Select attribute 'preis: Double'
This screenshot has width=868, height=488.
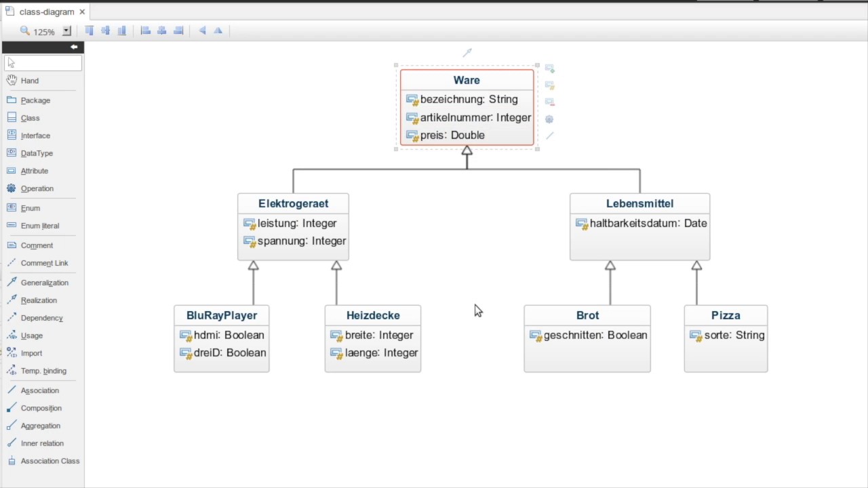tap(446, 135)
